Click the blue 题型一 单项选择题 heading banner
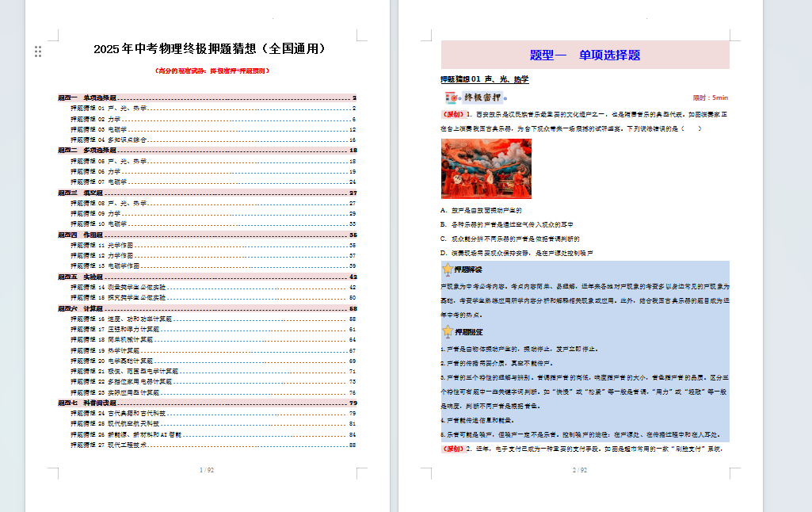 pyautogui.click(x=585, y=55)
